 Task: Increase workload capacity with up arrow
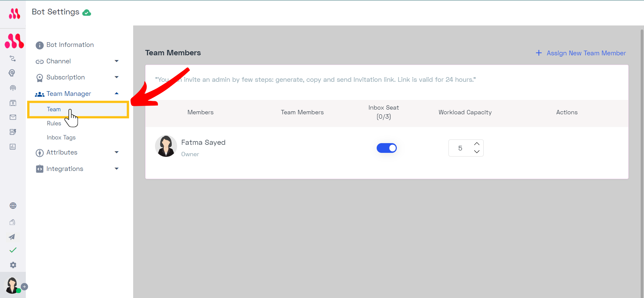click(477, 144)
